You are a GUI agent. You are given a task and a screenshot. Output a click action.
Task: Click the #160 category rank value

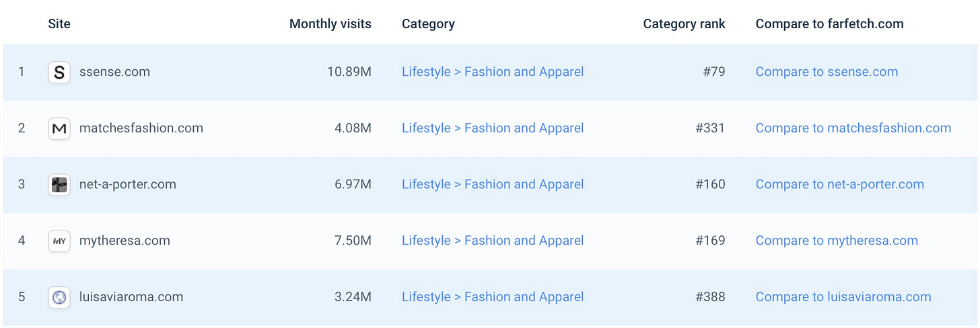710,184
